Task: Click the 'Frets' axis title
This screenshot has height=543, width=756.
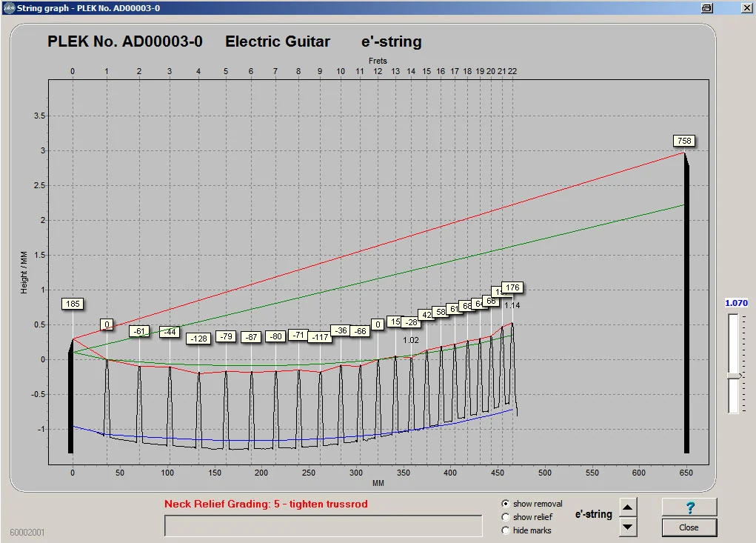Action: pyautogui.click(x=378, y=61)
